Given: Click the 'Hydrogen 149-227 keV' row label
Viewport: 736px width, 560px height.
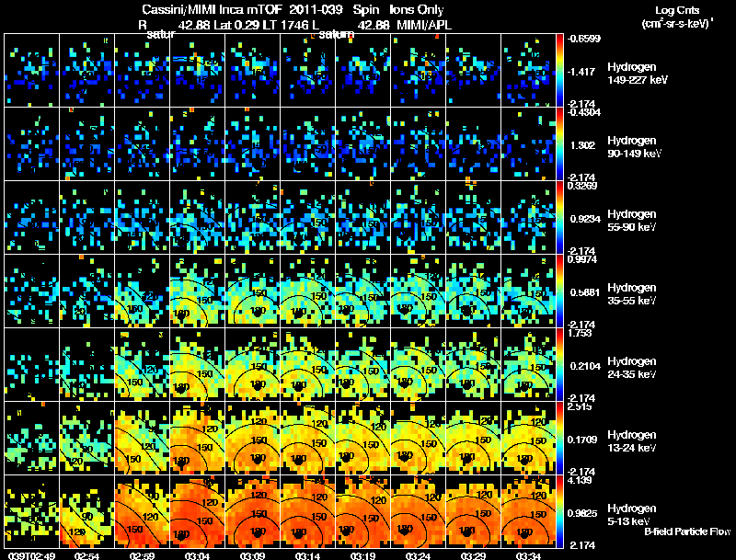Looking at the screenshot, I should [x=638, y=74].
